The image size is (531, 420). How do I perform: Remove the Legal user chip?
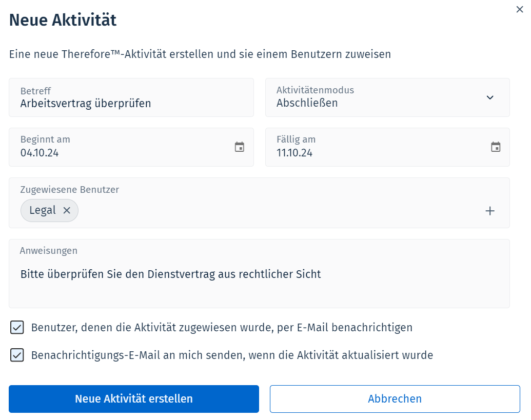pyautogui.click(x=67, y=210)
